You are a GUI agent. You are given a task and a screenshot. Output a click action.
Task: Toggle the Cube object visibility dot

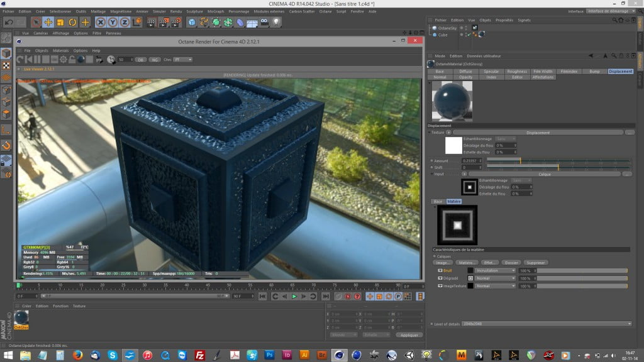coord(462,35)
